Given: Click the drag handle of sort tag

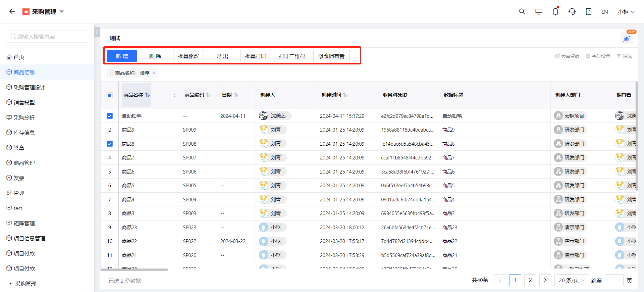Looking at the screenshot, I should 111,73.
